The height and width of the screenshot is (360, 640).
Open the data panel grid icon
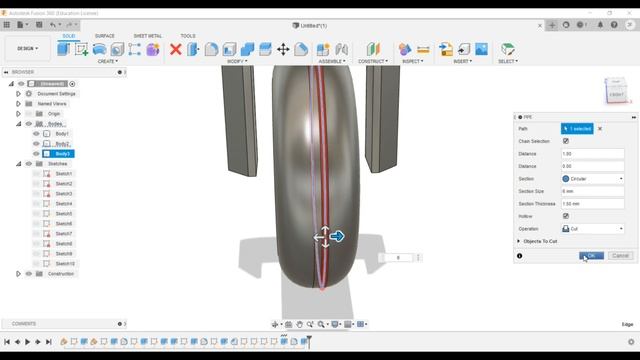point(7,25)
